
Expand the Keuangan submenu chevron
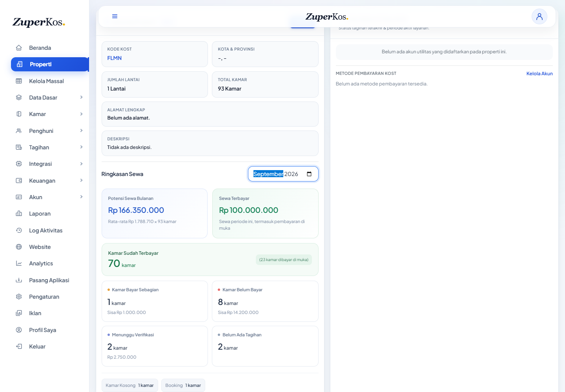pyautogui.click(x=81, y=181)
